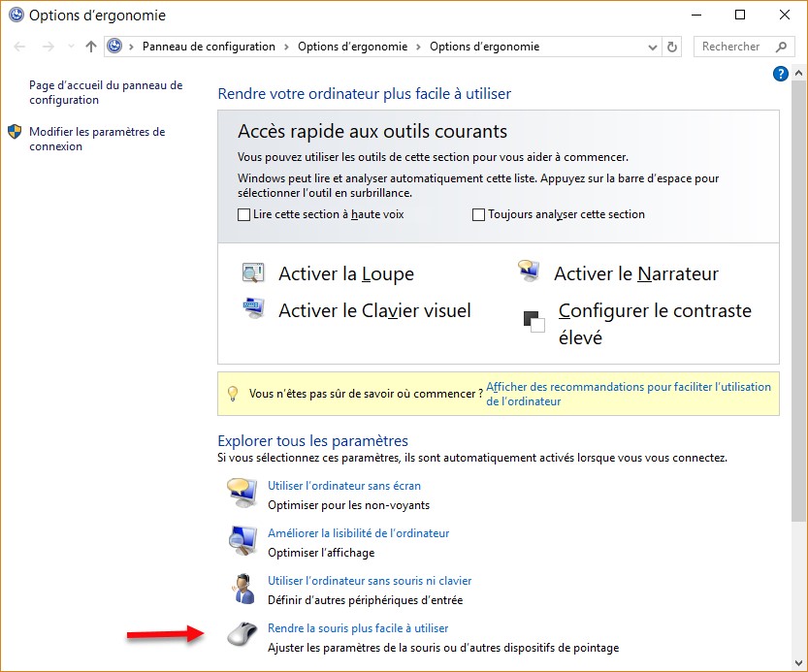Click the 'Rechercher' search field
The height and width of the screenshot is (672, 808).
click(x=736, y=47)
